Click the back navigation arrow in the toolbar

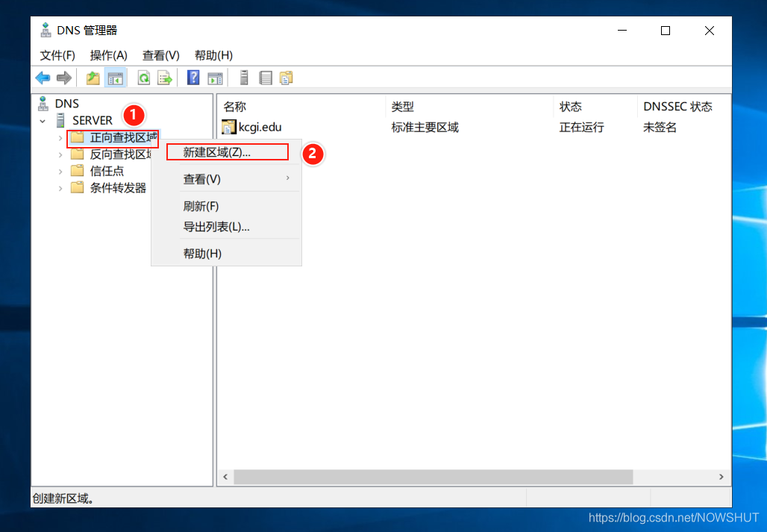pyautogui.click(x=43, y=77)
